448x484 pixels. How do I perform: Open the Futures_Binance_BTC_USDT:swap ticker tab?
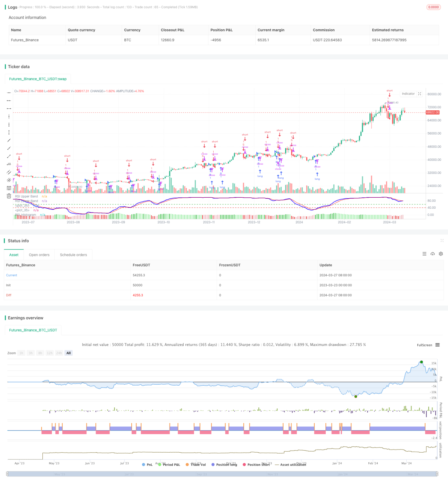click(x=38, y=79)
